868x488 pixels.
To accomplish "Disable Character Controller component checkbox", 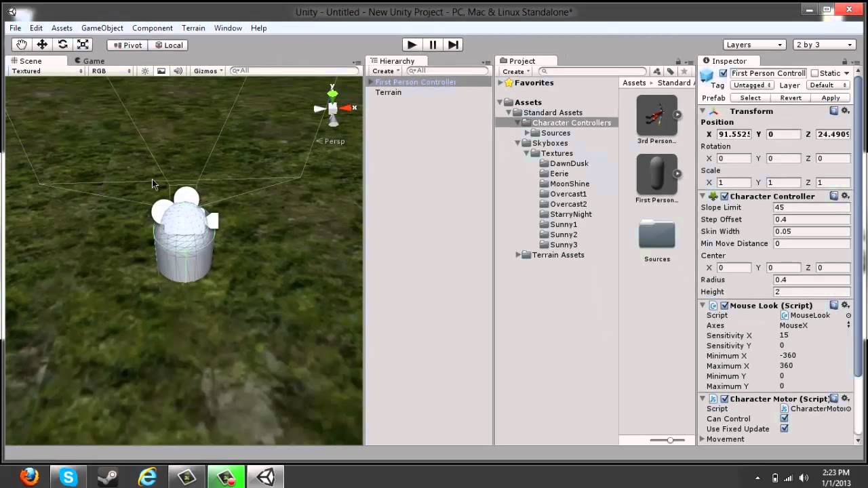I will (x=724, y=196).
